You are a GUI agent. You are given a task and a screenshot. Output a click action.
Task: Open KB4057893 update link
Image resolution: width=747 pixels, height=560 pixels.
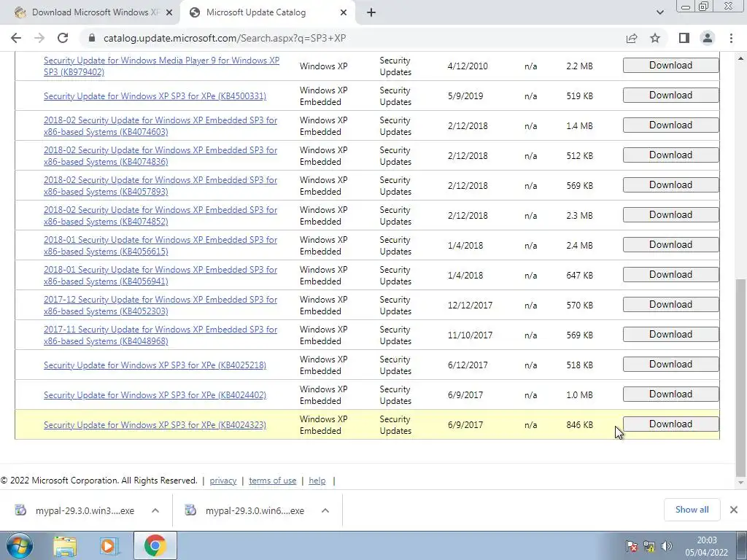point(160,186)
